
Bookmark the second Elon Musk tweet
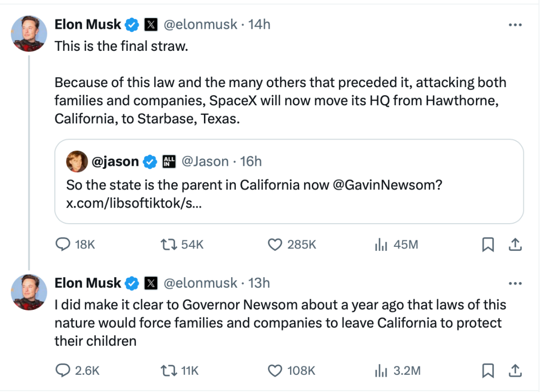pyautogui.click(x=488, y=370)
